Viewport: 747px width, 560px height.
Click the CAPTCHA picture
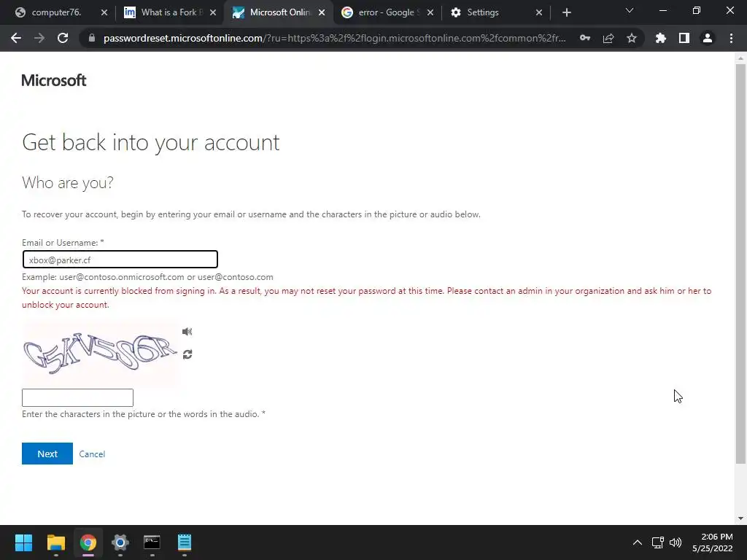(x=101, y=353)
